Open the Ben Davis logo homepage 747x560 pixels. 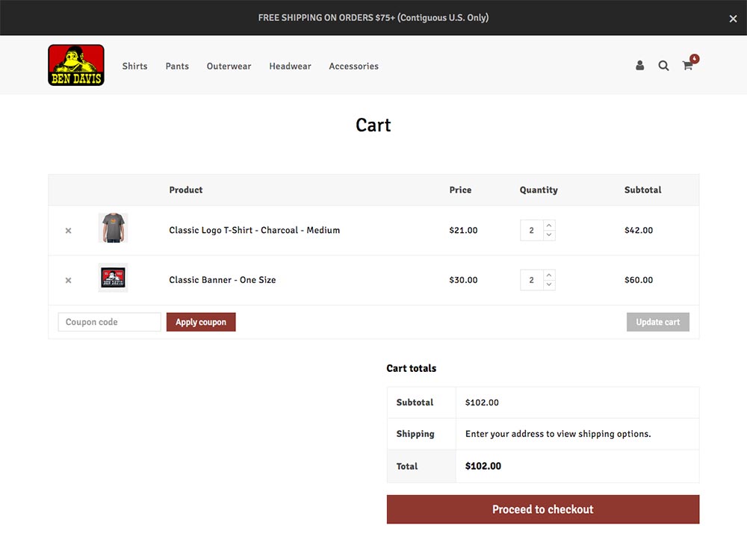(76, 65)
